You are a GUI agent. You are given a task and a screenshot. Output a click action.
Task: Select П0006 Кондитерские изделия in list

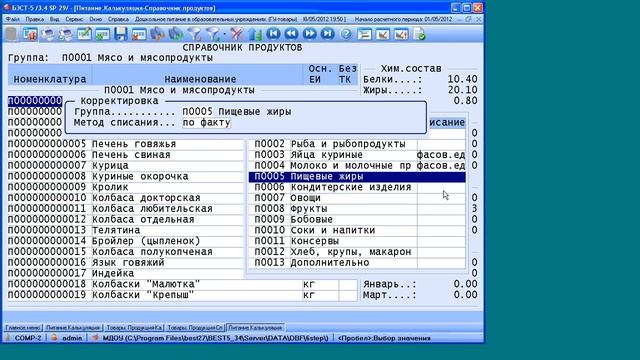(x=356, y=187)
